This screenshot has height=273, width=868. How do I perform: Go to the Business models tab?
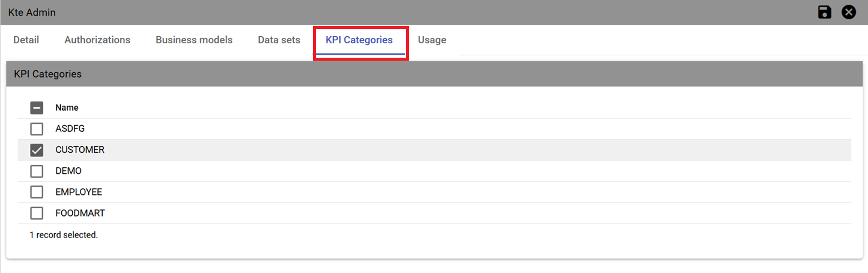(x=194, y=40)
